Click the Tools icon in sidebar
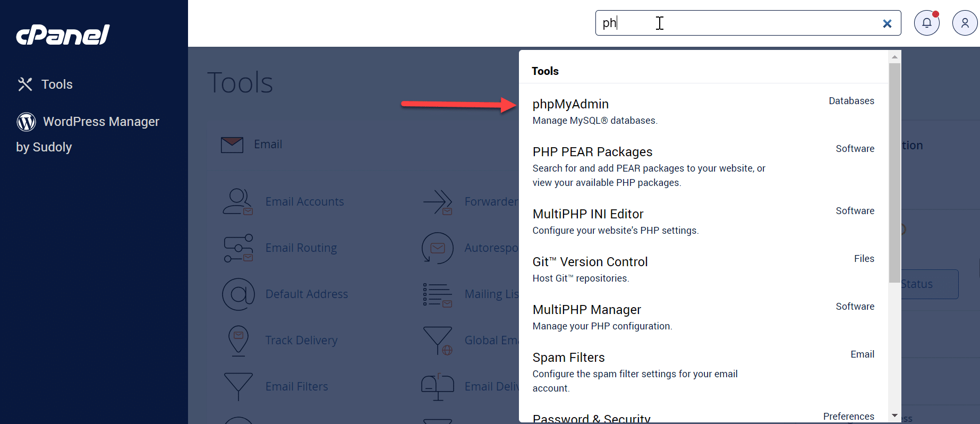This screenshot has height=424, width=980. [25, 84]
